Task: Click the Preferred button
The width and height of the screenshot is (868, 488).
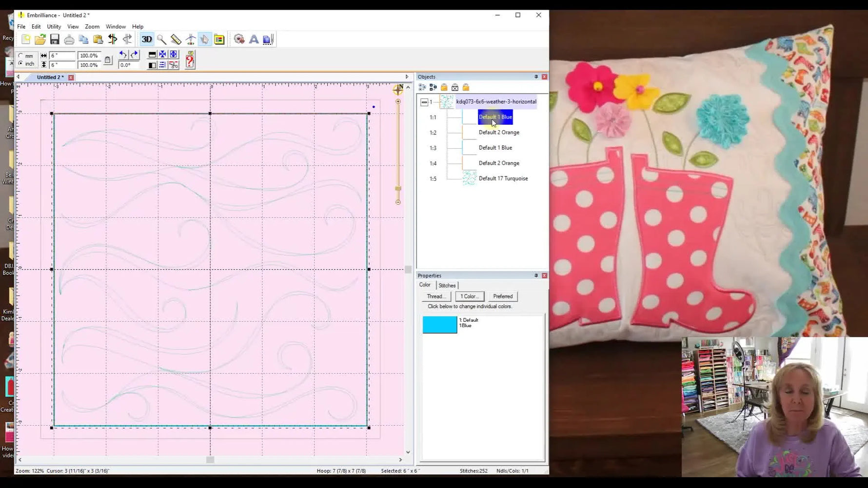Action: (x=503, y=296)
